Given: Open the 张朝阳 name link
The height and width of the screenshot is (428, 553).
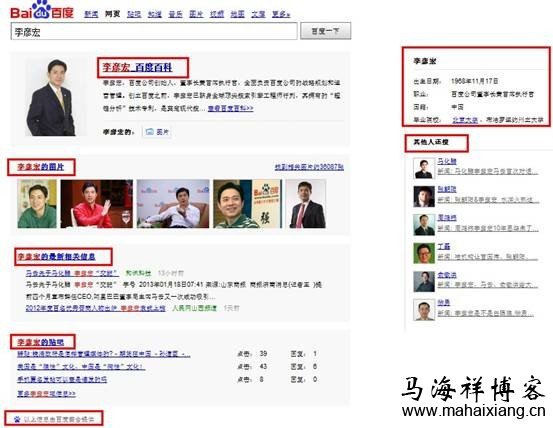Looking at the screenshot, I should point(447,190).
